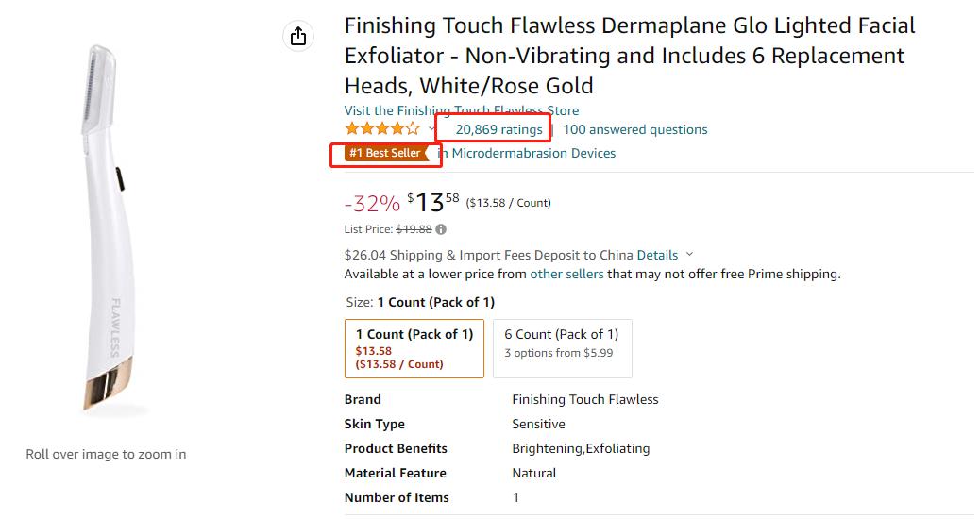This screenshot has height=519, width=980.
Task: Open the 20,869 ratings link
Action: [498, 129]
